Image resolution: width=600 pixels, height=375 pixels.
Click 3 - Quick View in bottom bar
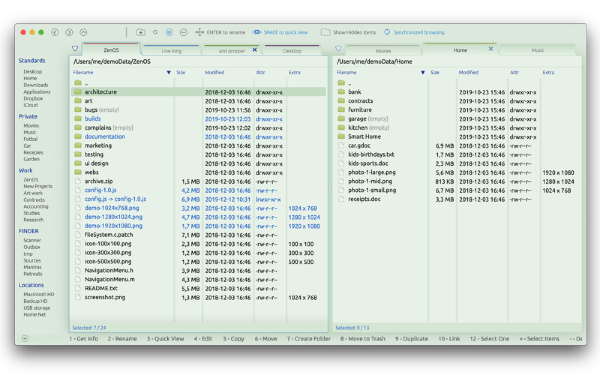165,339
